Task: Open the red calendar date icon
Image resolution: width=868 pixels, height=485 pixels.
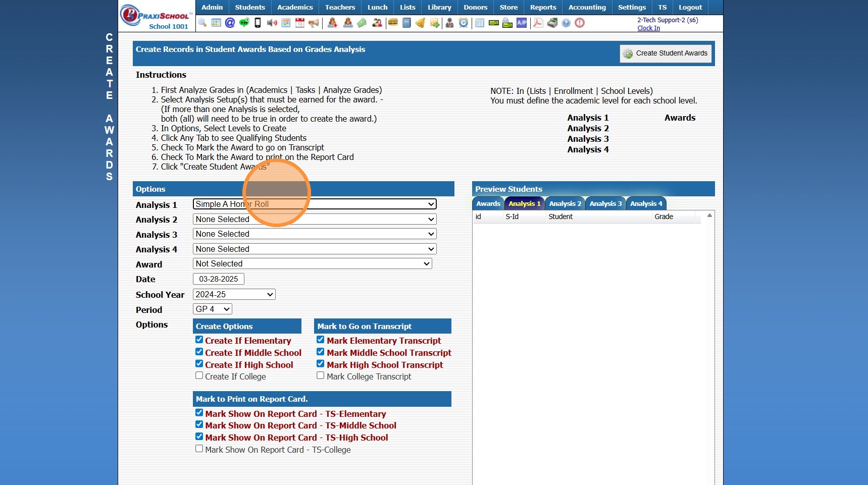Action: point(300,23)
